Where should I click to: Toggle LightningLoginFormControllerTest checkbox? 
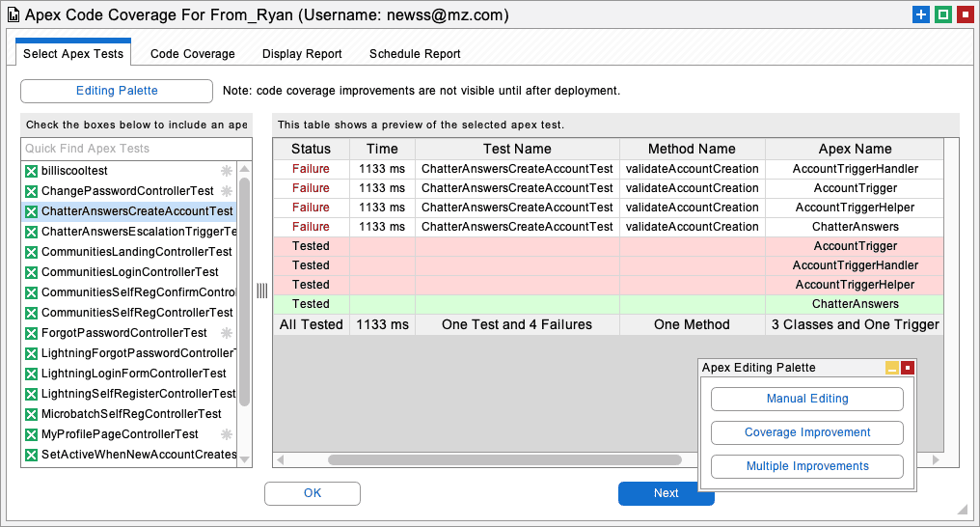(x=31, y=374)
